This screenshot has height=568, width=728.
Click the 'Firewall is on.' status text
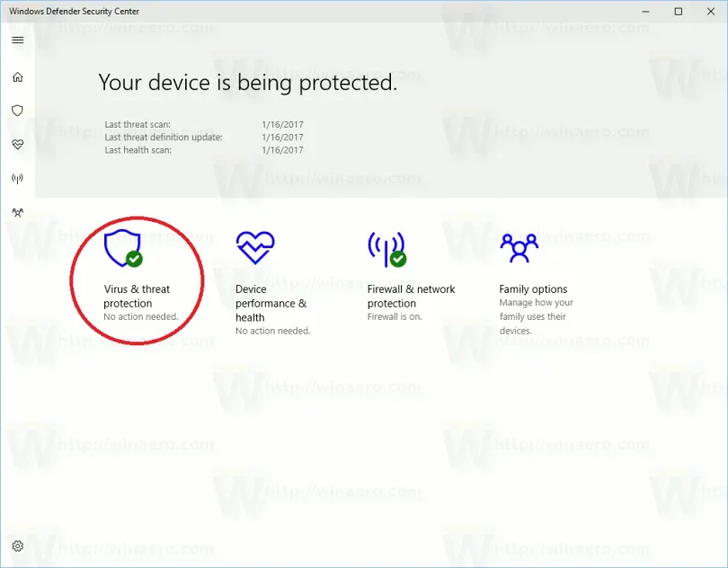pos(395,316)
